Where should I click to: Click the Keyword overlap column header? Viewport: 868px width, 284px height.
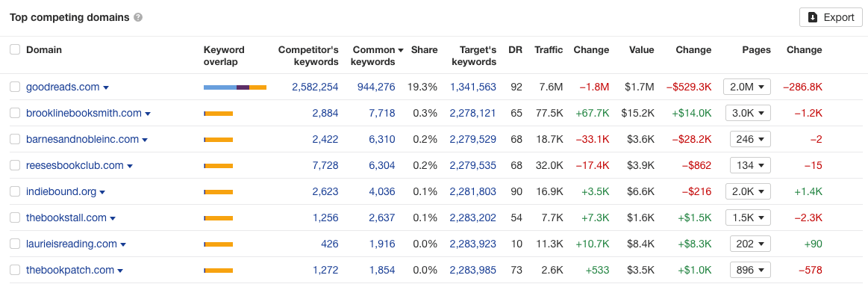tap(224, 55)
